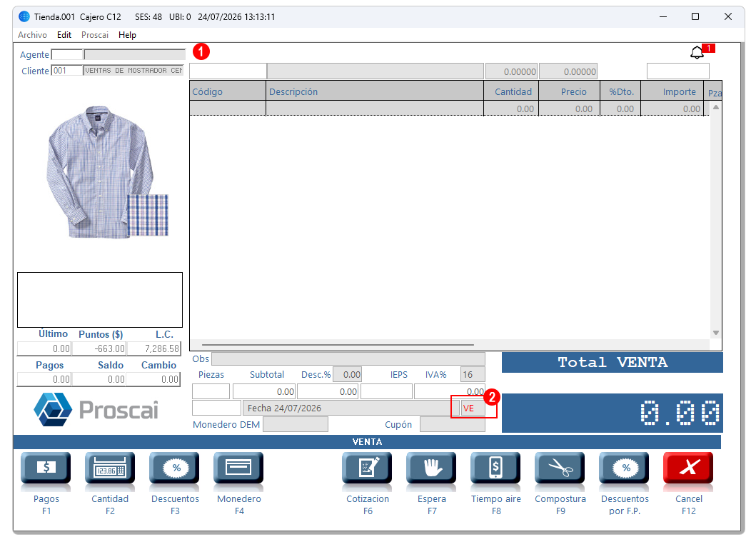Screen dimensions: 756x542
Task: Open the Archivo menu
Action: click(x=32, y=35)
